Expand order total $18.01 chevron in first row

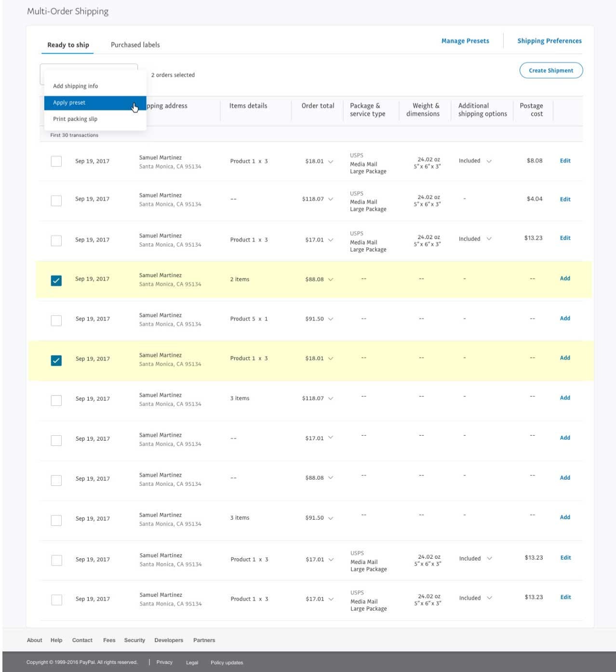pos(331,161)
